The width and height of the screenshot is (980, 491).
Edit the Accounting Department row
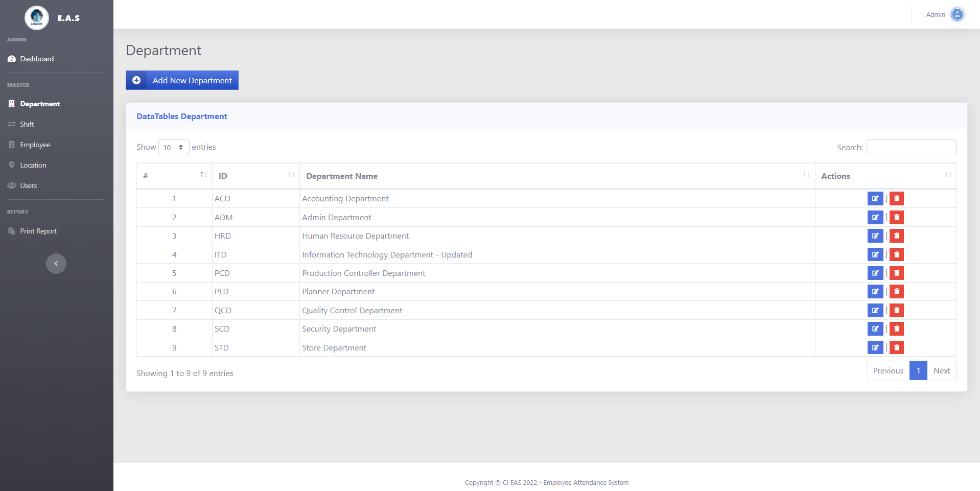(x=875, y=199)
